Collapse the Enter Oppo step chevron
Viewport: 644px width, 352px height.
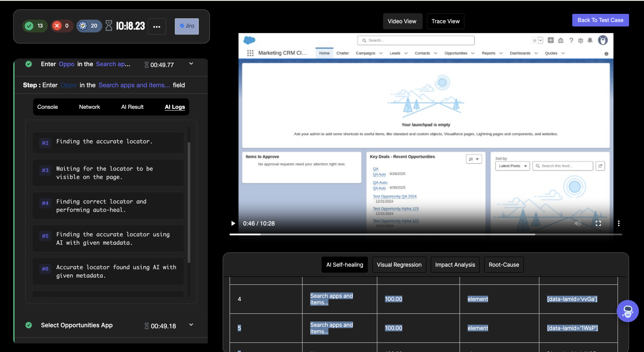[191, 64]
